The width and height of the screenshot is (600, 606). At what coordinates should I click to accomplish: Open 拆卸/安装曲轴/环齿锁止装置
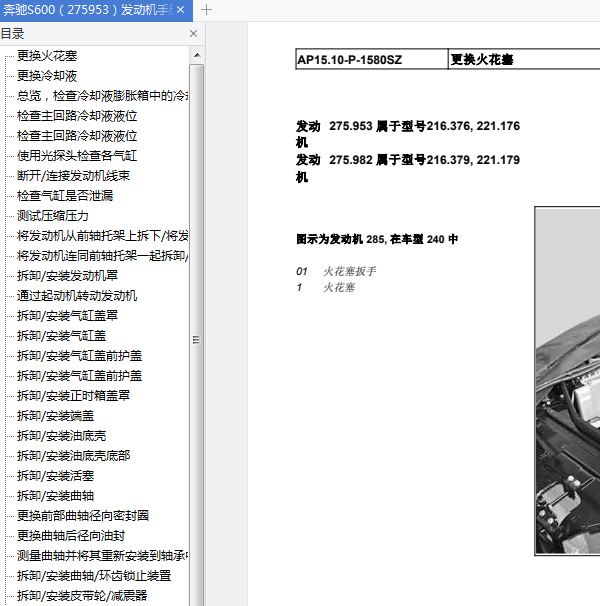pyautogui.click(x=94, y=576)
